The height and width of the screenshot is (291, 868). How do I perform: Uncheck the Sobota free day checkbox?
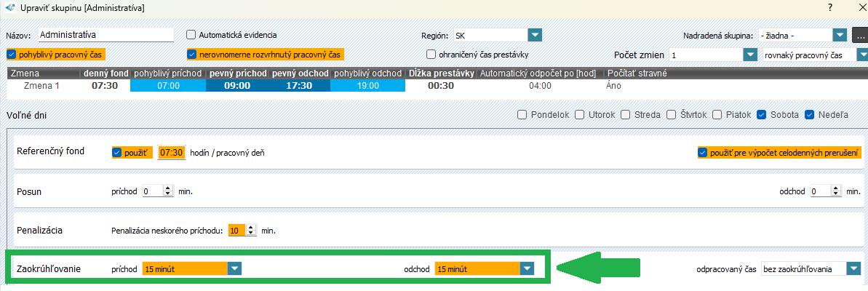(x=761, y=115)
